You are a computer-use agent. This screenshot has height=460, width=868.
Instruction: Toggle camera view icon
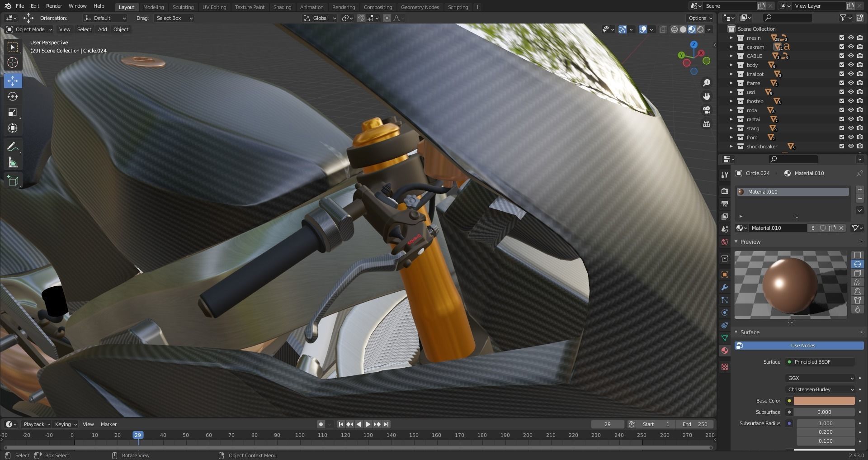[x=707, y=110]
